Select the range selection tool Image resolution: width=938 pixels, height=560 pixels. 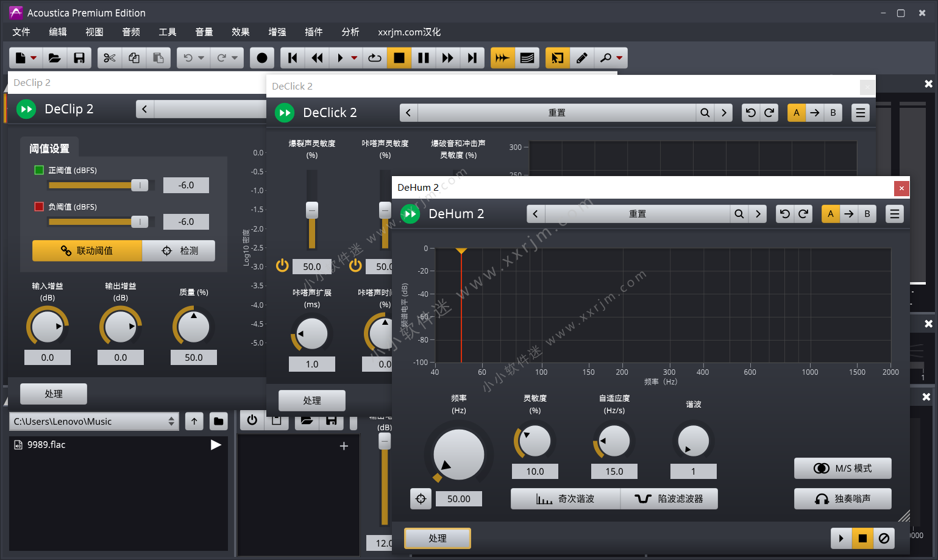[x=558, y=58]
